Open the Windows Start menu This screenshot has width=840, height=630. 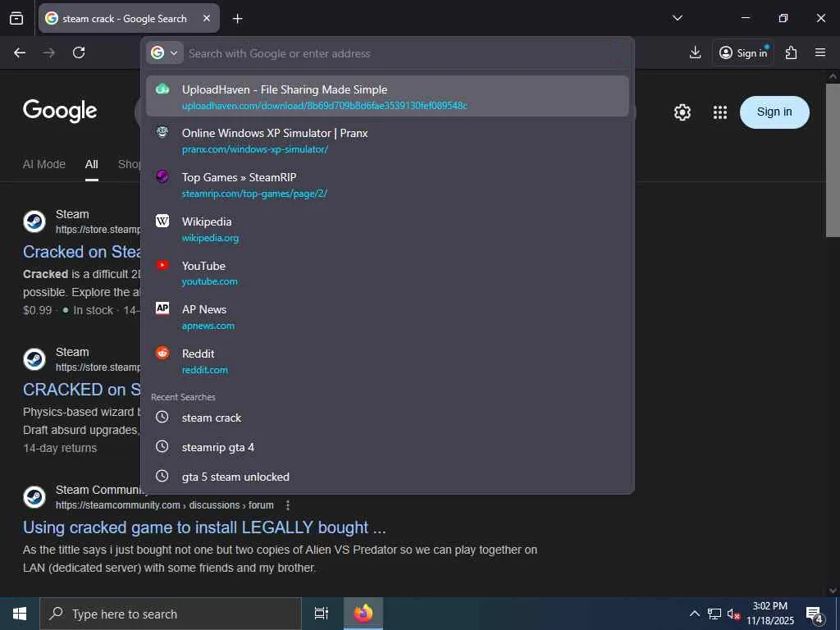click(x=20, y=614)
